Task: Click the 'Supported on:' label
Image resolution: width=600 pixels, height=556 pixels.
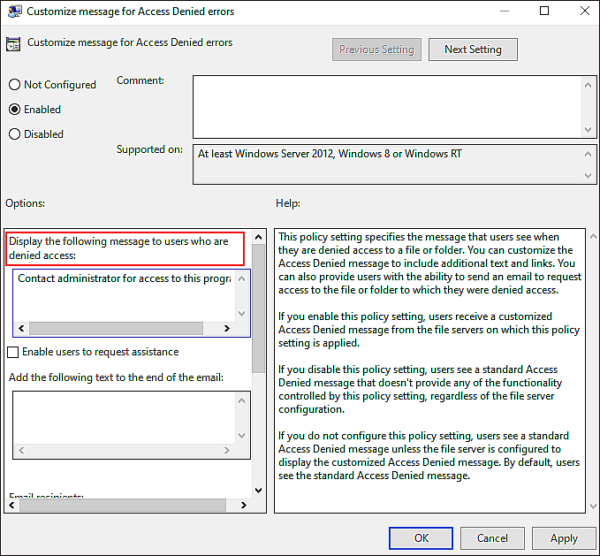Action: tap(150, 149)
